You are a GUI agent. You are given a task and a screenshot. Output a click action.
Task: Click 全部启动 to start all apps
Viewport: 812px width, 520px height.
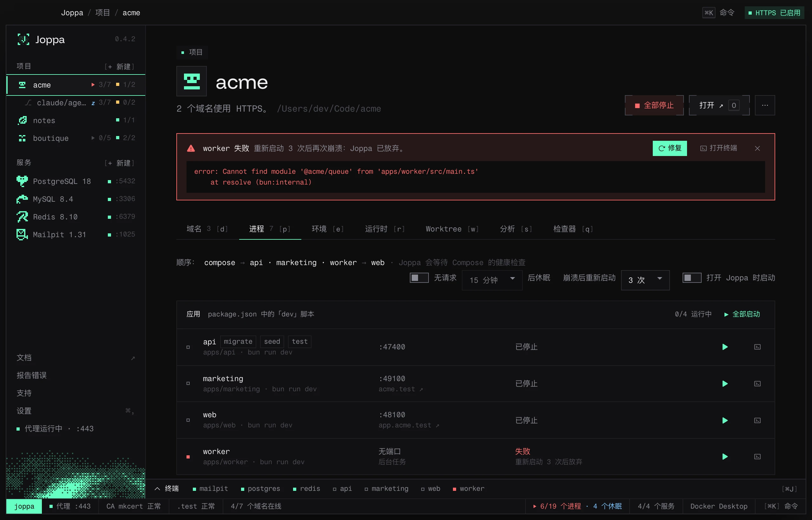coord(742,314)
